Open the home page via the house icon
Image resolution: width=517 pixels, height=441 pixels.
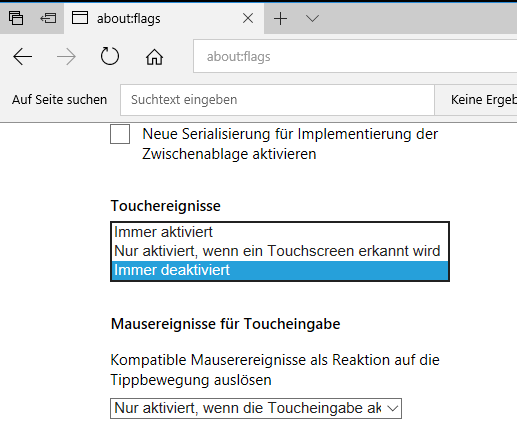point(154,57)
